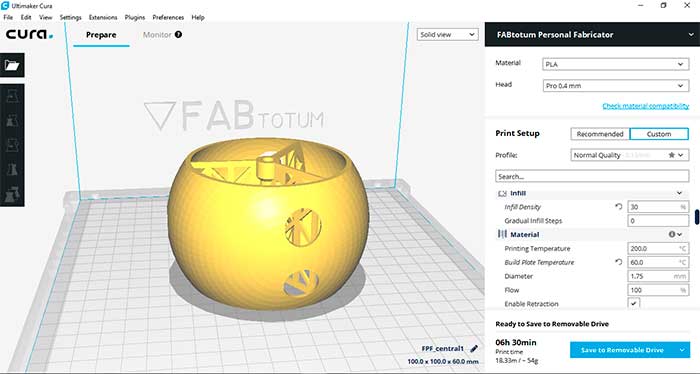Click the Infill category icon
Screen dimensions: 700x374
(502, 193)
